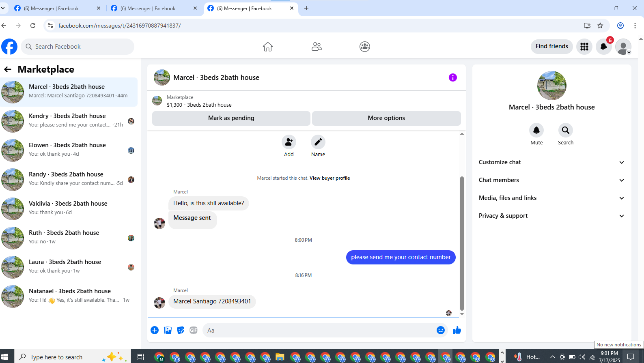
Task: Open Laura 3beds 2bath house conversation
Action: coord(69,267)
